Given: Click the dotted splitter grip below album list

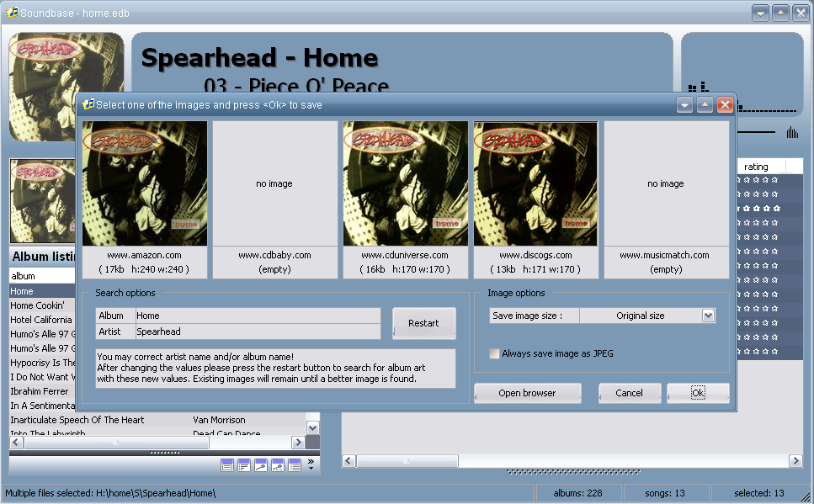Looking at the screenshot, I should 164,453.
